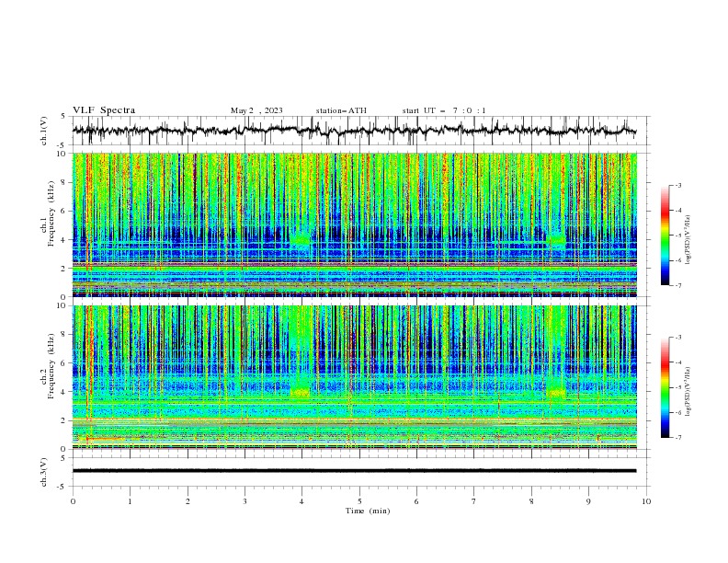Click the ch.1 voltage waveform trace
This screenshot has width=728, height=563.
(x=354, y=131)
